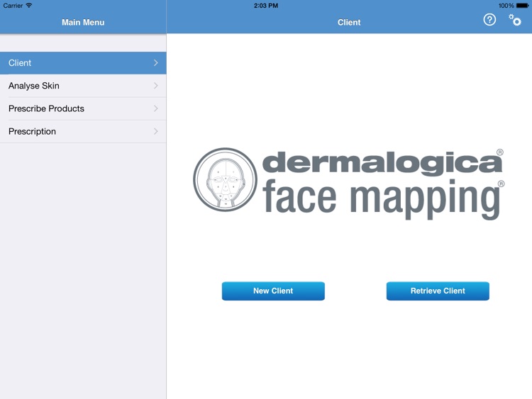This screenshot has height=399, width=532.
Task: Tap the chevron on the Prescription row
Action: click(x=156, y=131)
